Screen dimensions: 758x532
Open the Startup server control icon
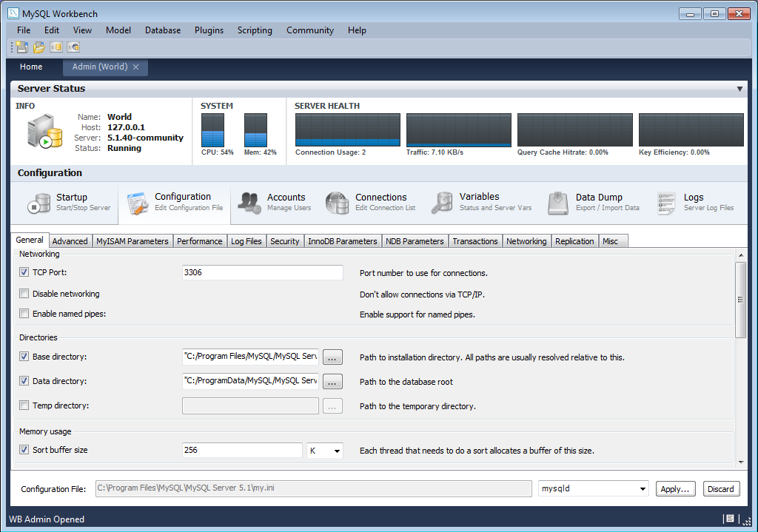[39, 201]
